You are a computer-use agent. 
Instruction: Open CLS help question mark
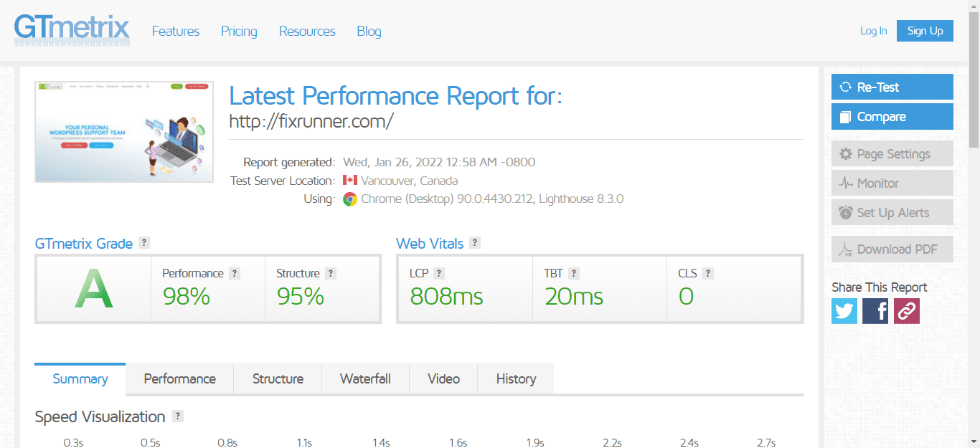click(x=708, y=273)
